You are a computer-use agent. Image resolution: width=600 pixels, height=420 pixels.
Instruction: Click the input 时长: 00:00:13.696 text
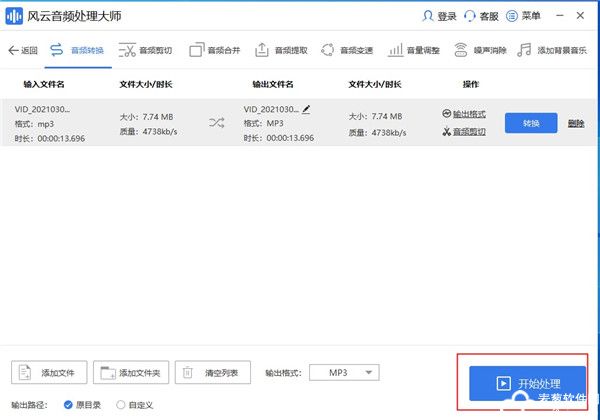[50, 138]
